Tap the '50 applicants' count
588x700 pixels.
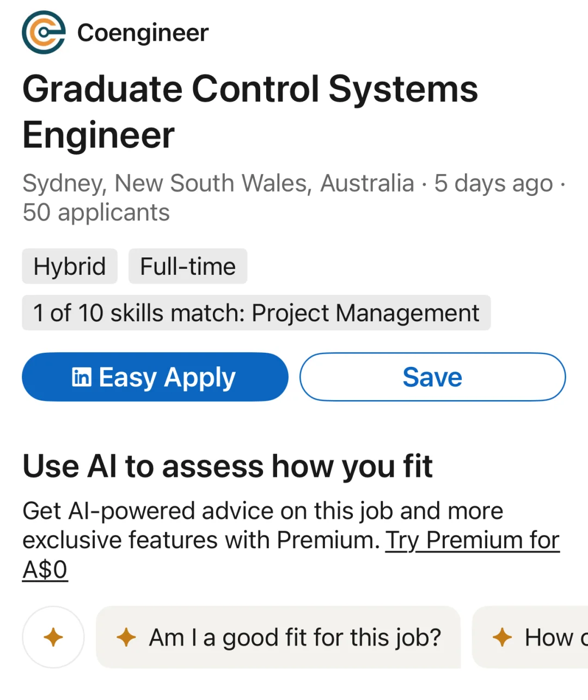click(x=96, y=212)
